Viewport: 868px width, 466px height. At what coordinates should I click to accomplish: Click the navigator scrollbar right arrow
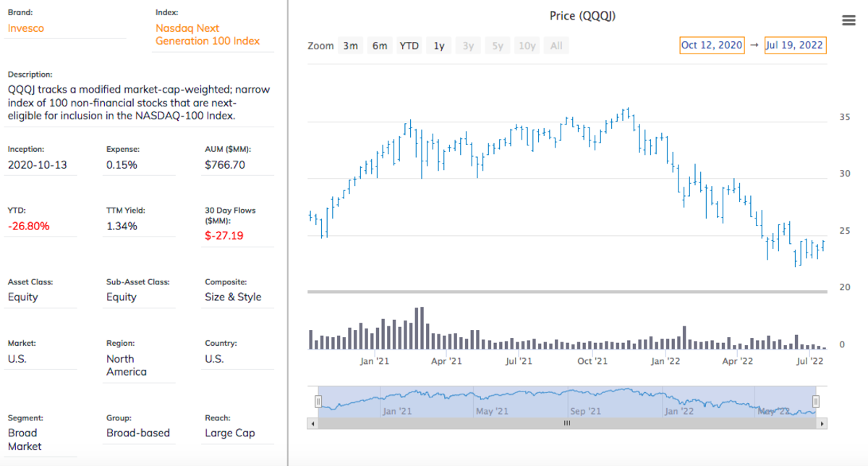tap(821, 423)
